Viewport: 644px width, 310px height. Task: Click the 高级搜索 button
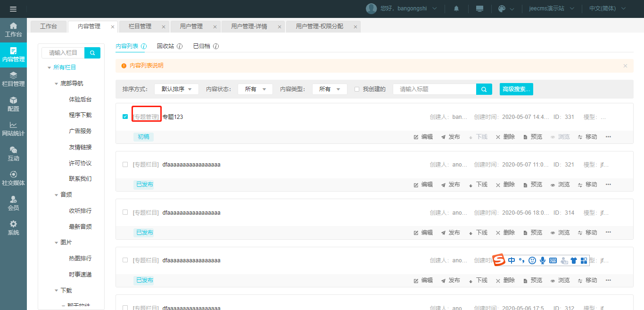click(516, 89)
